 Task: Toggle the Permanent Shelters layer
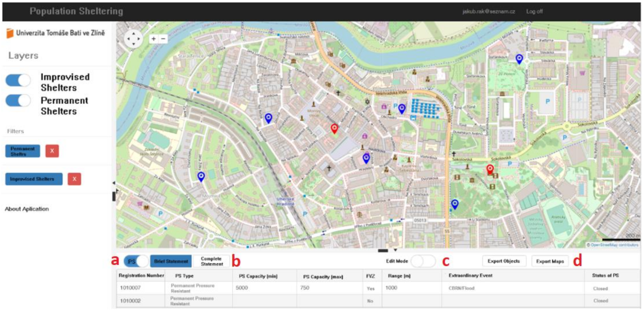point(18,101)
